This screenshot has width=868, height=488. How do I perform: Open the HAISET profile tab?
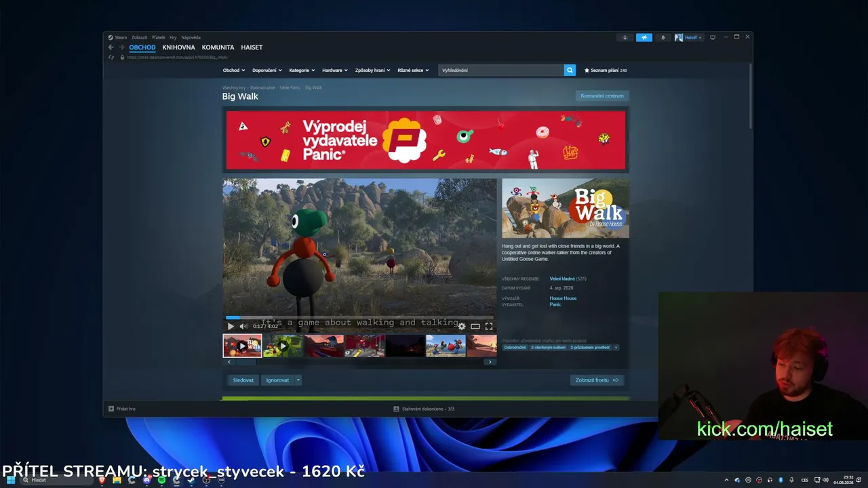252,47
